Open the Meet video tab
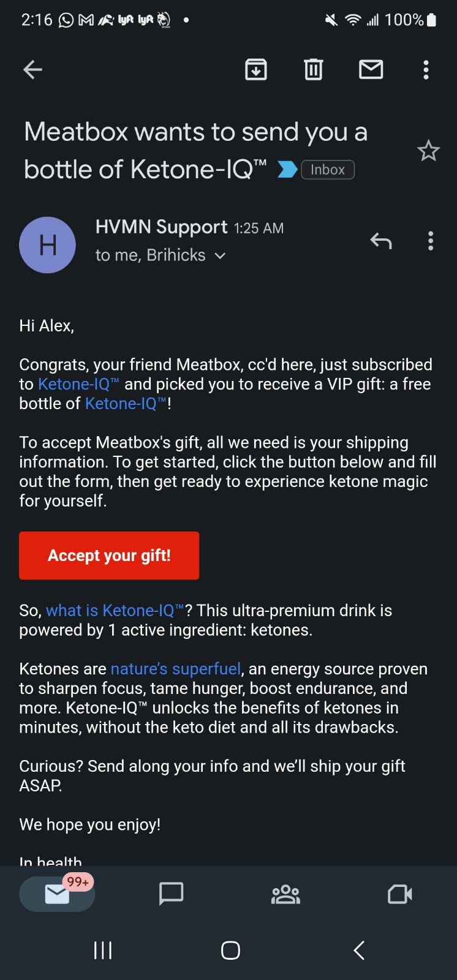 (x=399, y=894)
